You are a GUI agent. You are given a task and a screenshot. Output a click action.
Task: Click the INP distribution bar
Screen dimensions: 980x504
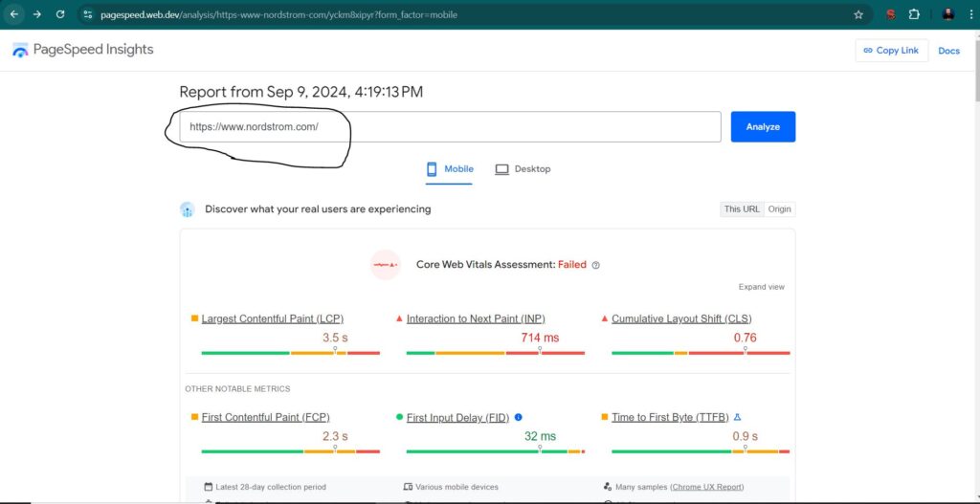496,353
